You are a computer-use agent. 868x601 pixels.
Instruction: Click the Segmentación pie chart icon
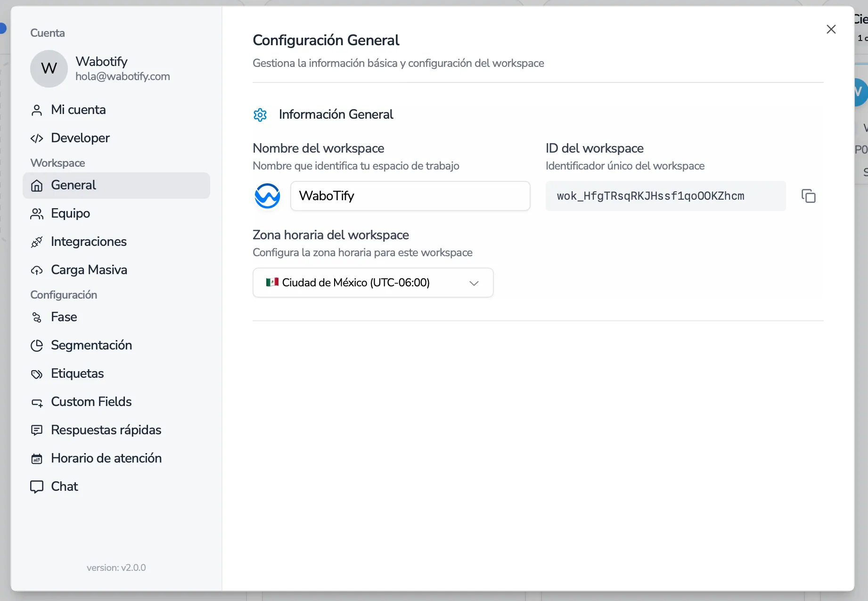(x=37, y=346)
